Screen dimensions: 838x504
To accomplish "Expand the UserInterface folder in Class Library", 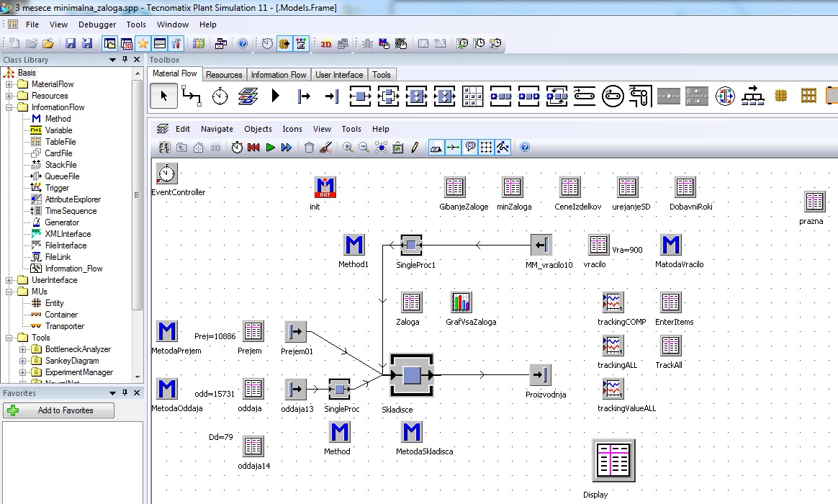I will point(10,280).
